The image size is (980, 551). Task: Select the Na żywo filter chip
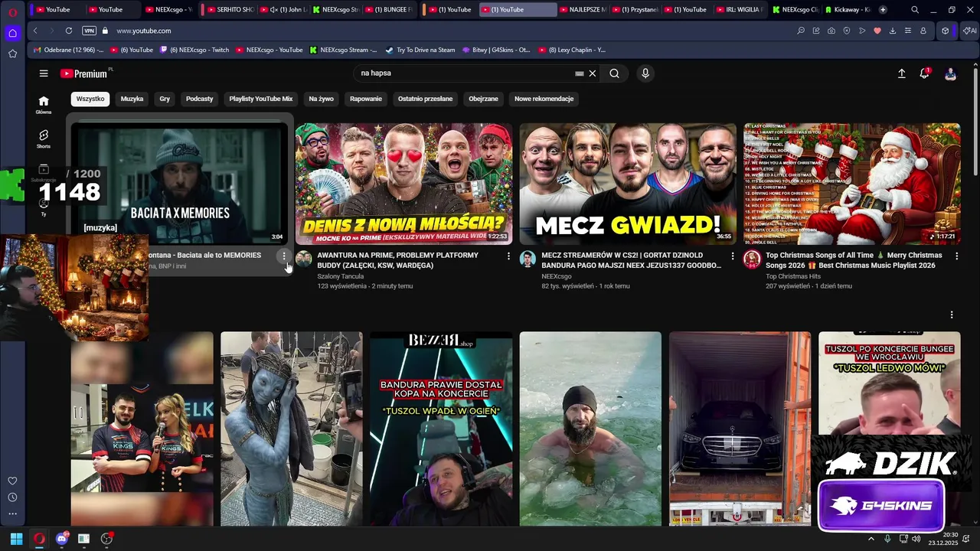pos(322,99)
